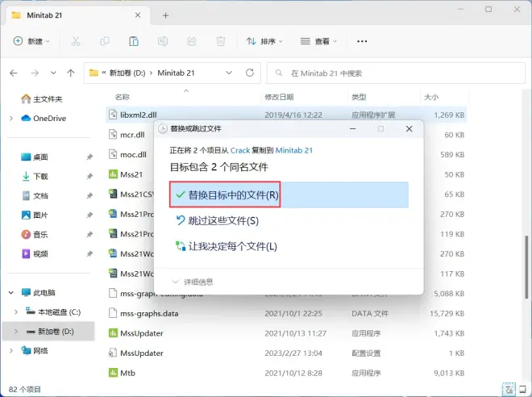The height and width of the screenshot is (397, 532).
Task: Sort by 修改日期 column header
Action: pyautogui.click(x=279, y=97)
